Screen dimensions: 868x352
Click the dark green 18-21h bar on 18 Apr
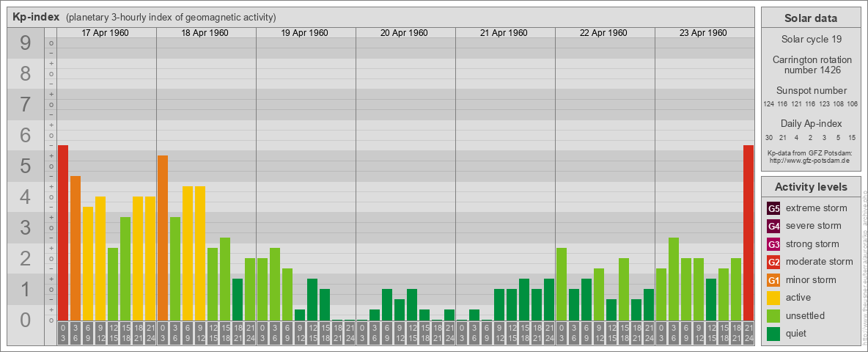click(x=238, y=299)
